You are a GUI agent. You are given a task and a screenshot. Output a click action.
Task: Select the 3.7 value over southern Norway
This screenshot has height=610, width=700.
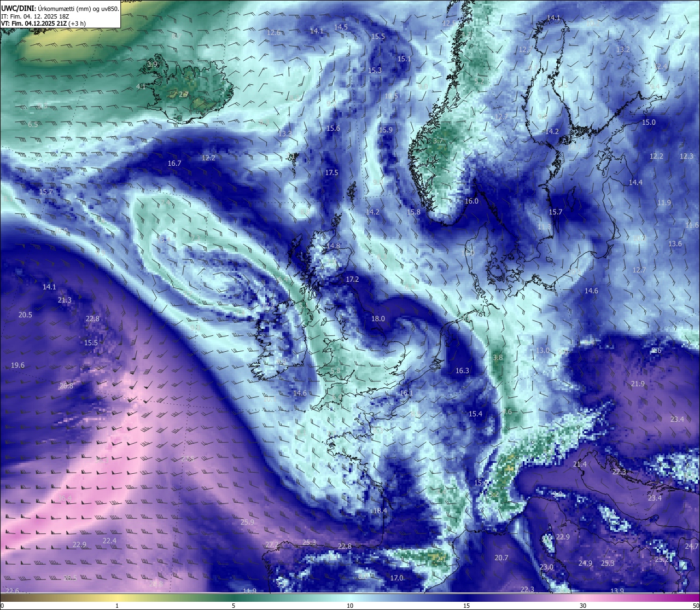click(x=438, y=141)
